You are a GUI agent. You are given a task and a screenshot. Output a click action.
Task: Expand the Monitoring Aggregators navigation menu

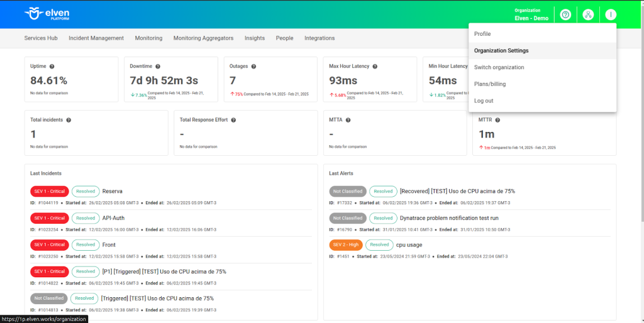[x=203, y=38]
